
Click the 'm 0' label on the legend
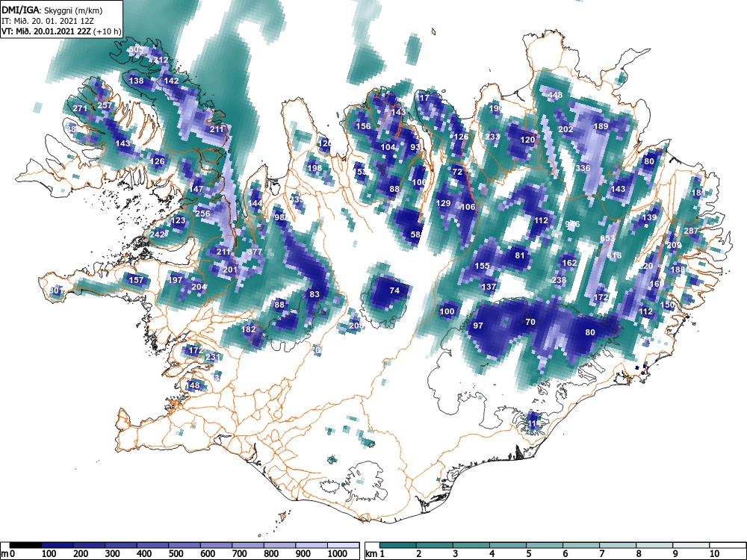click(9, 554)
